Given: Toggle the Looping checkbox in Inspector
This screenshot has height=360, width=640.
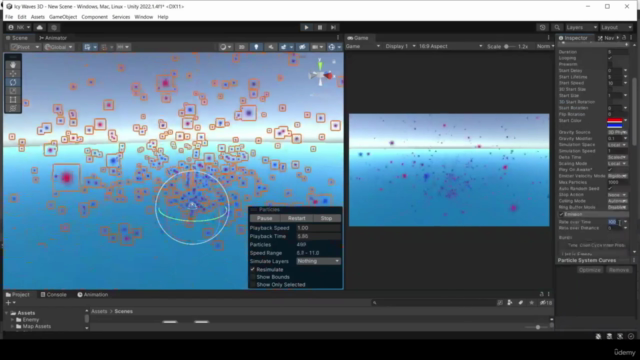Looking at the screenshot, I should click(x=610, y=58).
